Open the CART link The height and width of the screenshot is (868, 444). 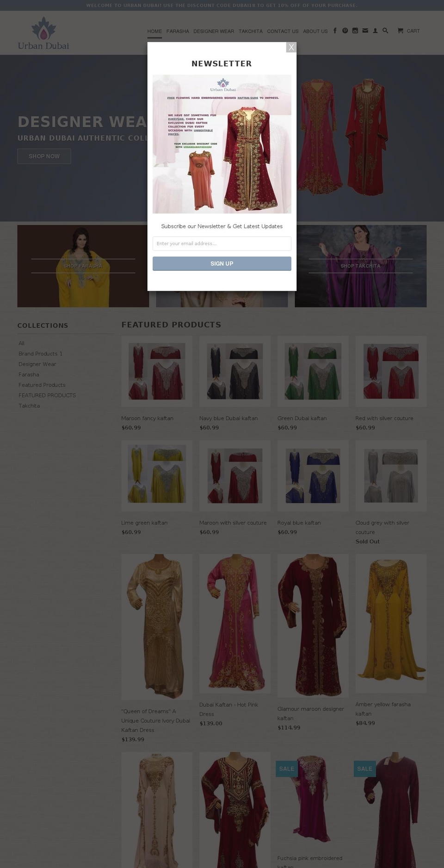click(413, 31)
